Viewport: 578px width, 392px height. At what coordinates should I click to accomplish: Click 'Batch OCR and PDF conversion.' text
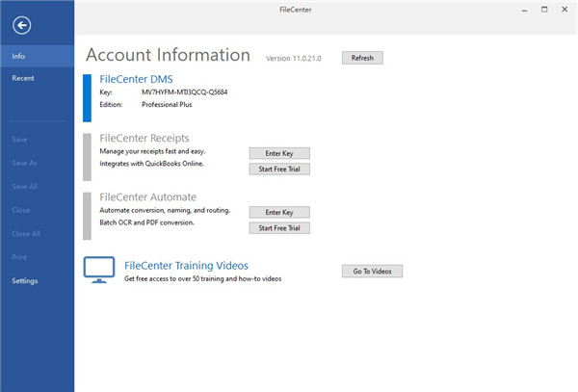(x=146, y=222)
